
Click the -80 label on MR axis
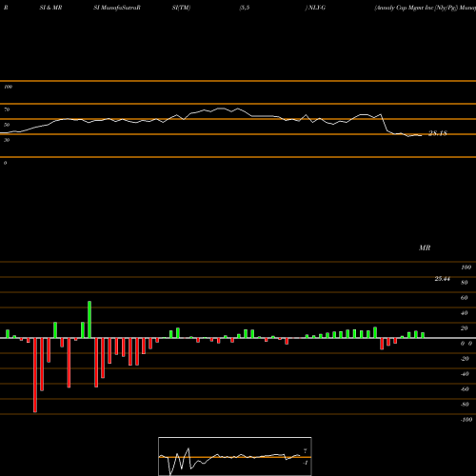point(465,405)
